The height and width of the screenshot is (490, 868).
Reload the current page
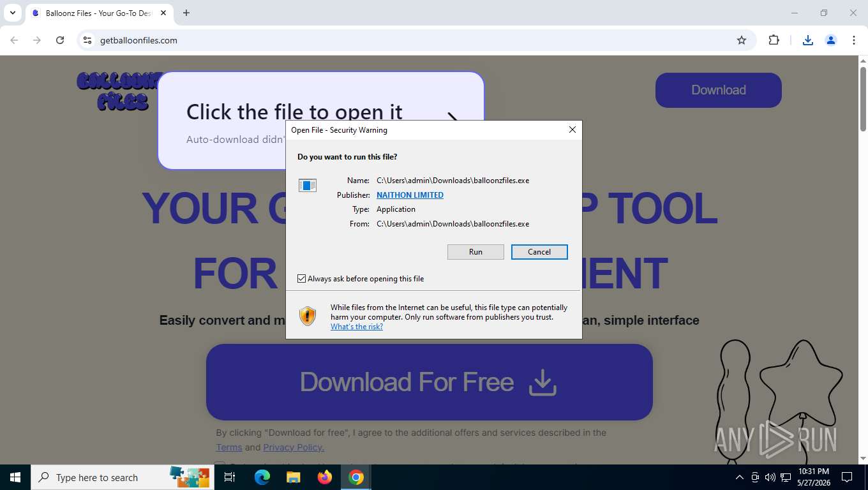[60, 40]
